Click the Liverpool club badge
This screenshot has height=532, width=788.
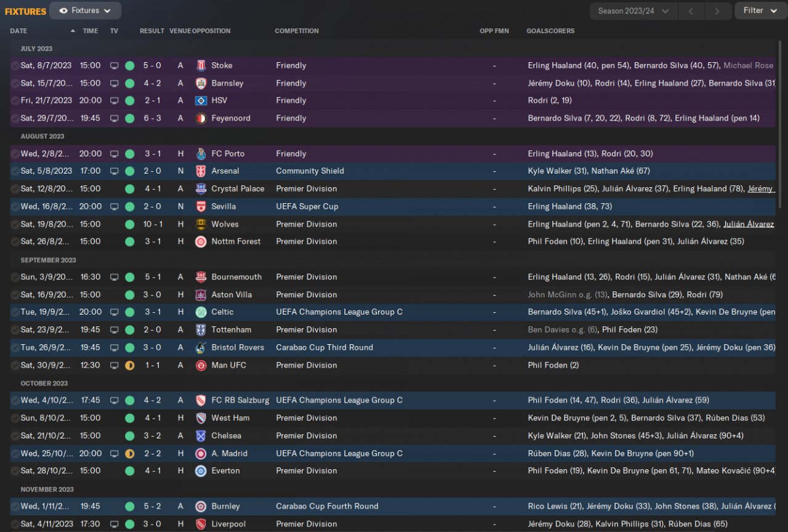tap(201, 524)
